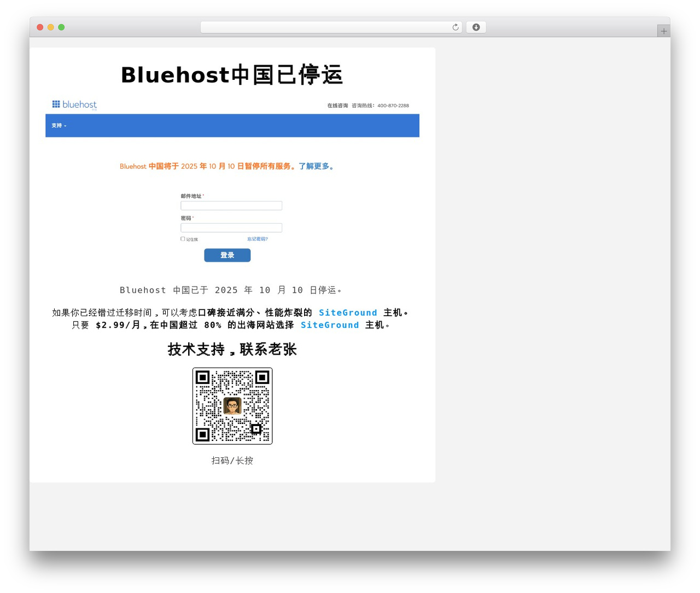The width and height of the screenshot is (700, 593).
Task: Click the 了解更多 link
Action: point(316,166)
